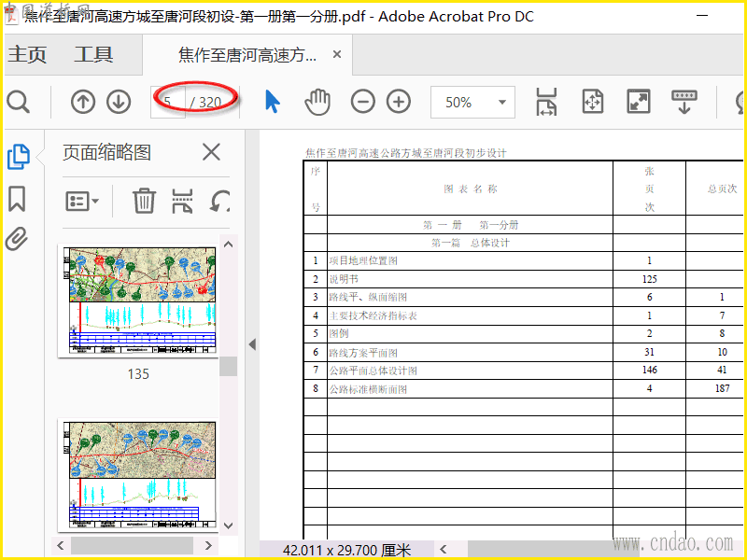The image size is (747, 560).
Task: Click value 187 in 公路标准横断面图 row
Action: pos(722,388)
